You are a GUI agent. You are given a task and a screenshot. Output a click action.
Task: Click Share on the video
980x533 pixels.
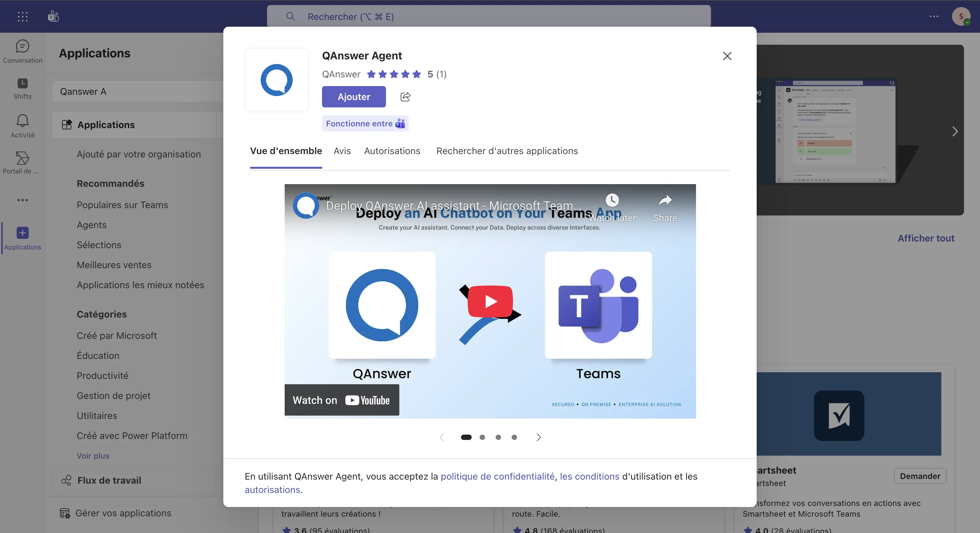pyautogui.click(x=665, y=208)
